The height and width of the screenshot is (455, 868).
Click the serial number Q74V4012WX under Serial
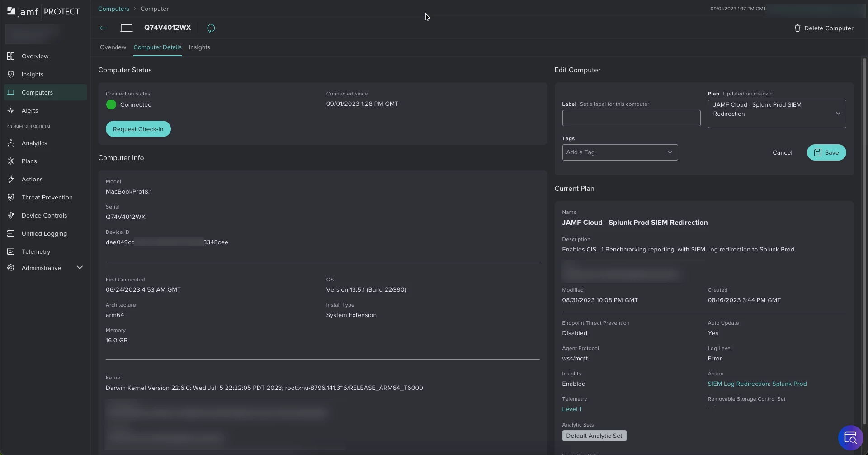(125, 217)
